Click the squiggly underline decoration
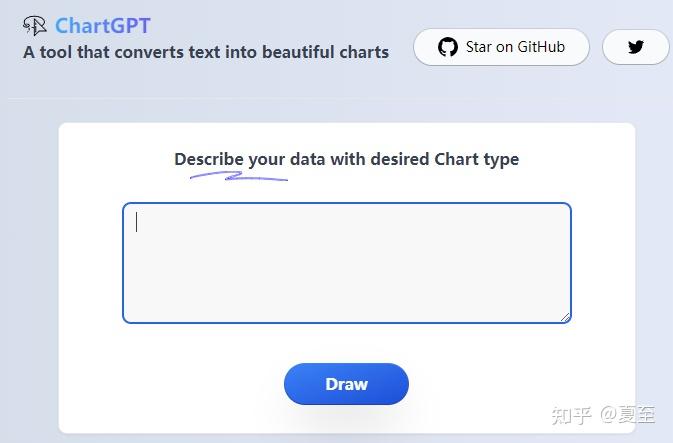673x443 pixels. pyautogui.click(x=238, y=177)
